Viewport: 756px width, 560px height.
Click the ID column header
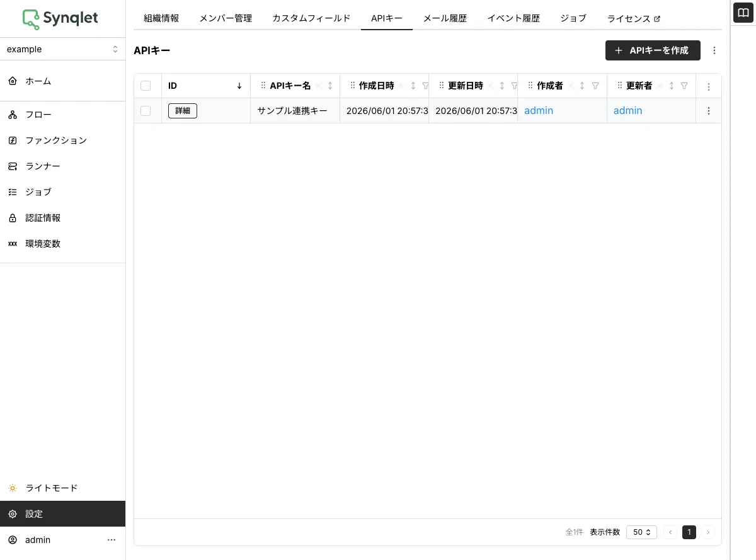[x=206, y=86]
